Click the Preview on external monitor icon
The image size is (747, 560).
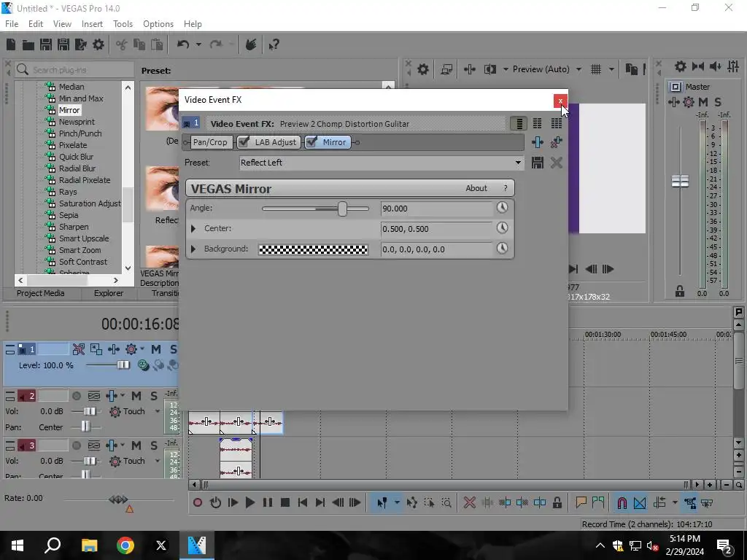[x=446, y=69]
